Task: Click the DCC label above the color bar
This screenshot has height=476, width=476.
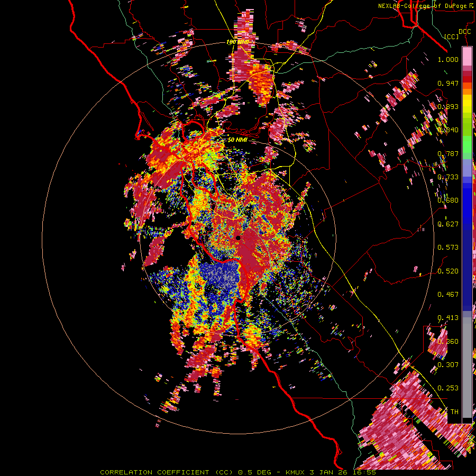Action: click(464, 32)
